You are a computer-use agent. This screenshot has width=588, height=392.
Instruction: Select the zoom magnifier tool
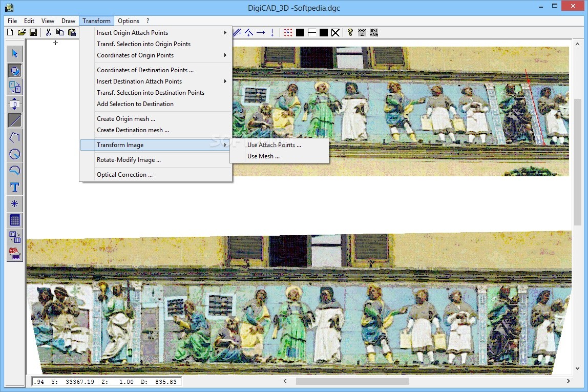pyautogui.click(x=15, y=71)
